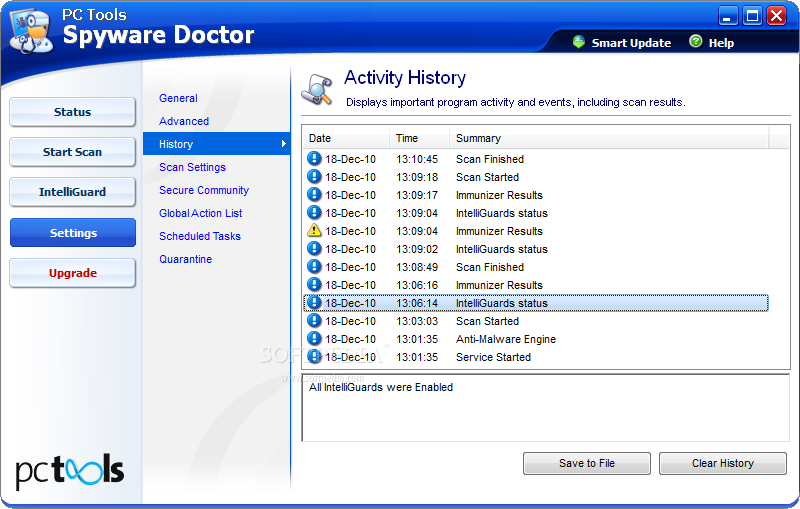This screenshot has width=800, height=509.
Task: Open the IntelliGuard section
Action: 72,192
